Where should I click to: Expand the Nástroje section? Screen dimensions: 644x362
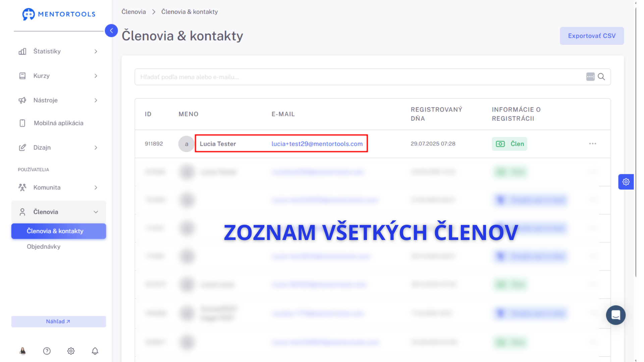[x=59, y=100]
